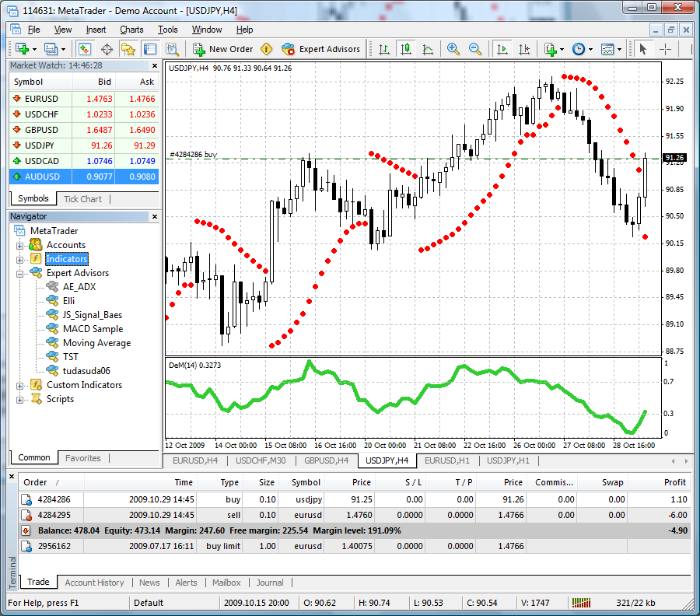Screen dimensions: 700x616
Task: Click the Zoom In magnifier icon
Action: coord(453,49)
